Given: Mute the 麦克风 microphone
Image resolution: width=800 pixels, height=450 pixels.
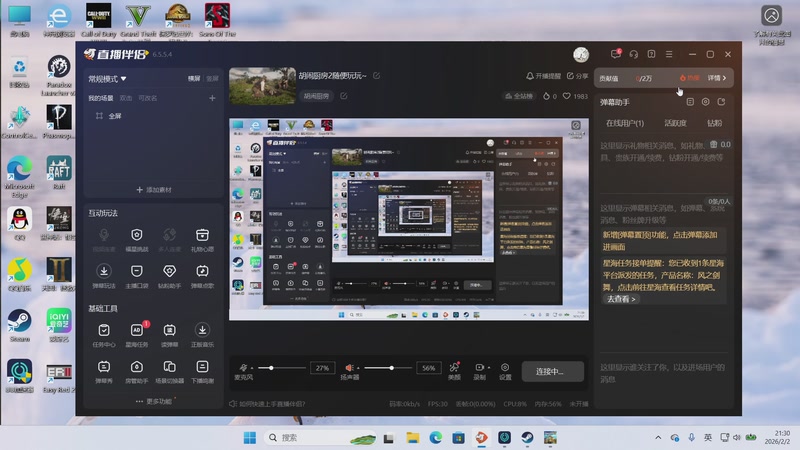Looking at the screenshot, I should pos(243,367).
